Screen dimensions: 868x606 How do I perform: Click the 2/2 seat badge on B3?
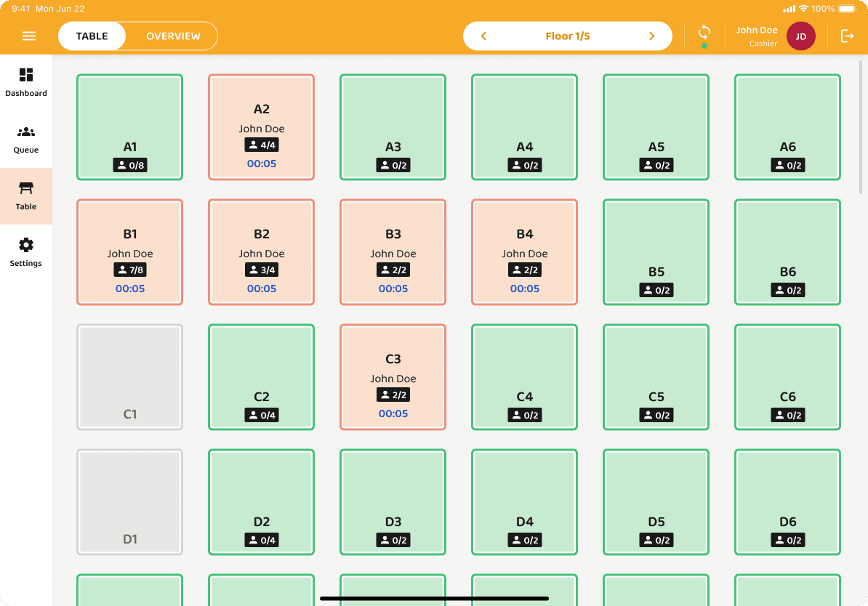tap(393, 270)
